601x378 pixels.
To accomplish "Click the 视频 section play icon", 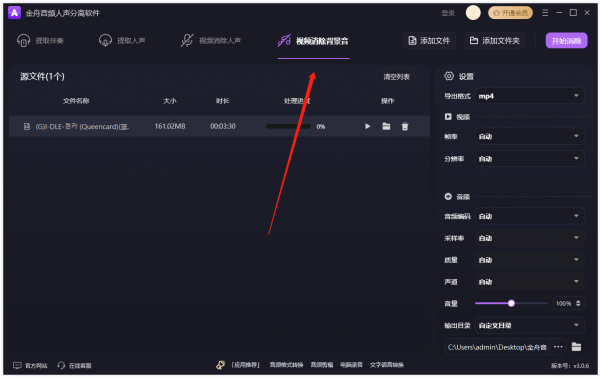I will (x=448, y=117).
